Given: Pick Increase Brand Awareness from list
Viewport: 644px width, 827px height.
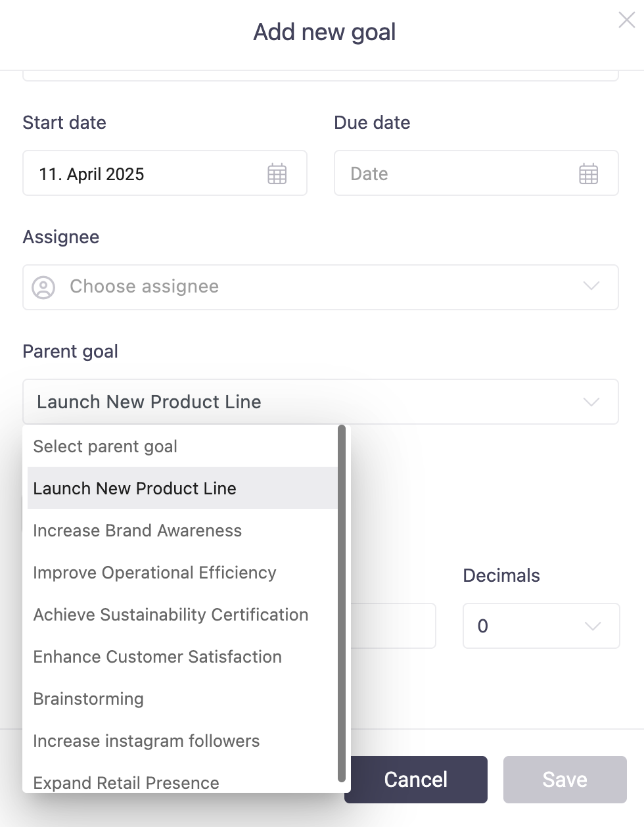Looking at the screenshot, I should click(x=137, y=531).
